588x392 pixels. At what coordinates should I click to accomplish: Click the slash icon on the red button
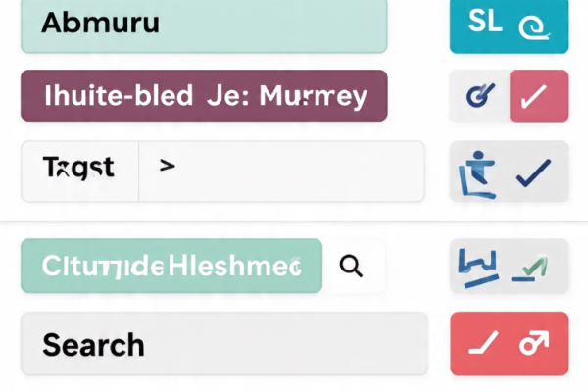coord(484,343)
